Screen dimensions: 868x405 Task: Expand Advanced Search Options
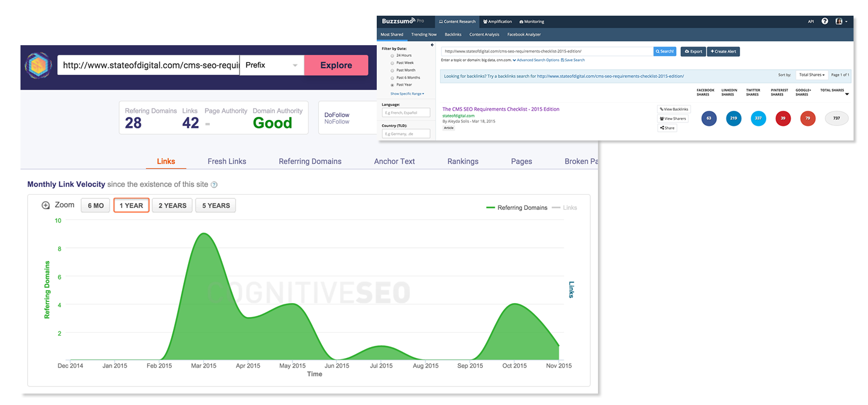click(x=536, y=60)
